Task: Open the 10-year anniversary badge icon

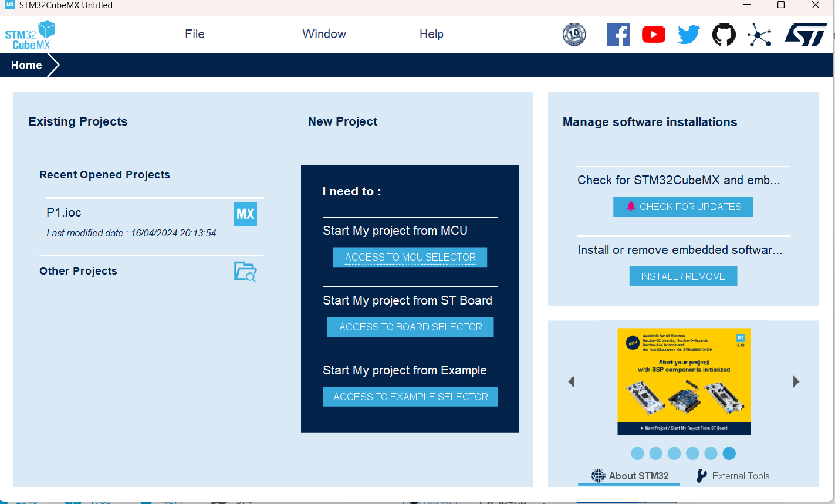Action: 574,35
